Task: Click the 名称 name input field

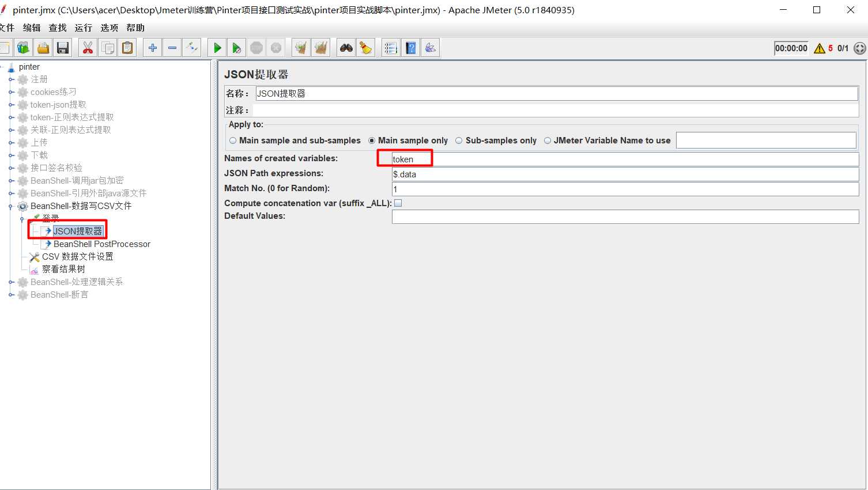Action: click(557, 93)
